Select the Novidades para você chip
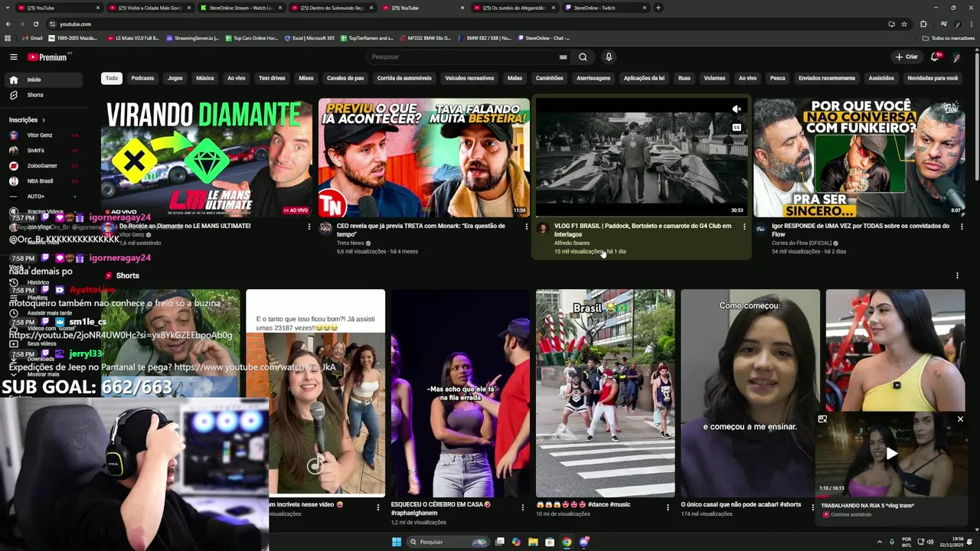This screenshot has width=980, height=551. click(x=933, y=78)
